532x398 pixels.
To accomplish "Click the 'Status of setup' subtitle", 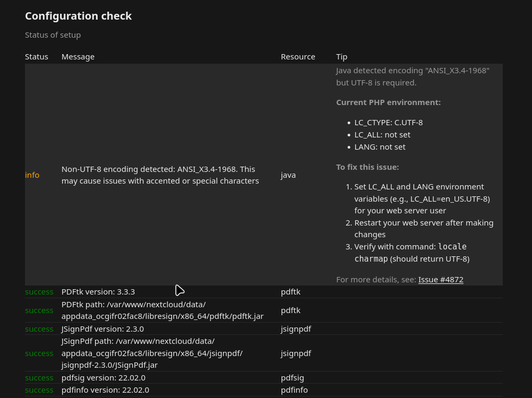I will click(53, 35).
